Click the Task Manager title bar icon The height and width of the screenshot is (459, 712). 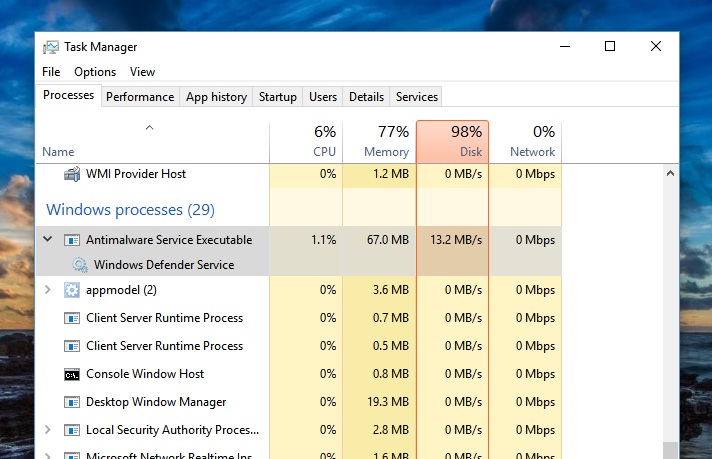[x=50, y=47]
